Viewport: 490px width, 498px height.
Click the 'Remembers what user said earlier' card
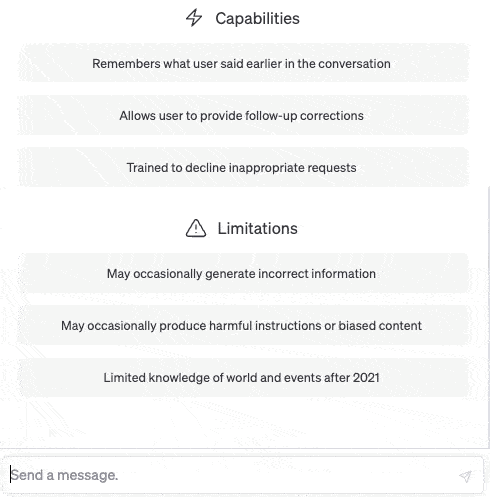(x=243, y=63)
